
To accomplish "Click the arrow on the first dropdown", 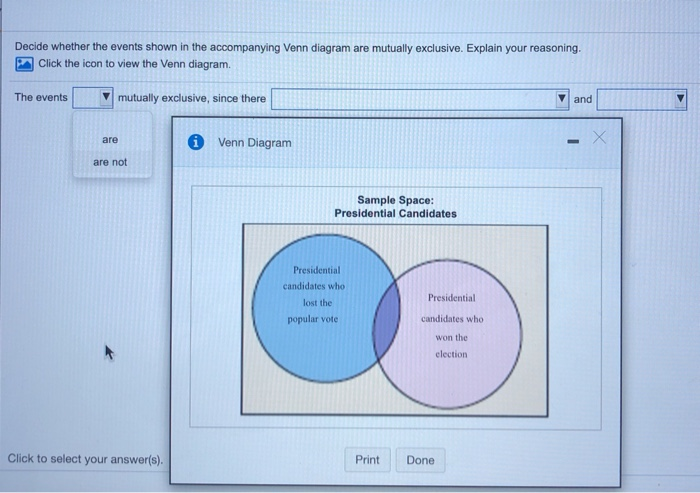I will [106, 97].
